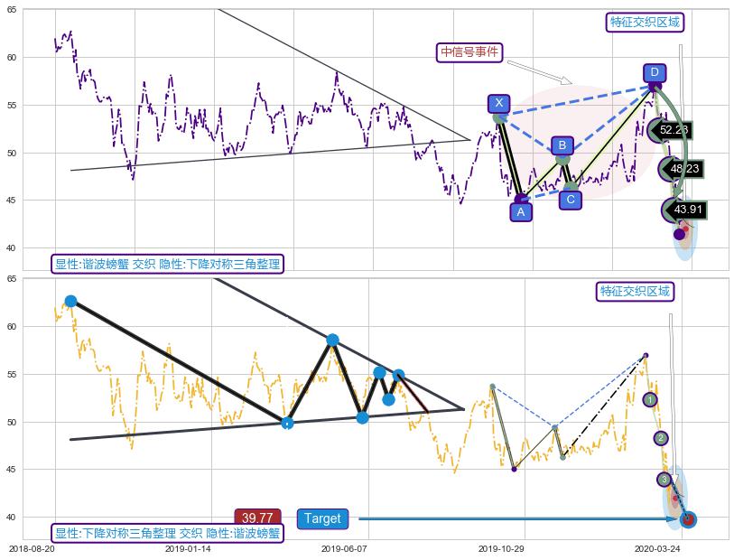The image size is (734, 560).
Task: Click the B point marker label
Action: tap(562, 145)
